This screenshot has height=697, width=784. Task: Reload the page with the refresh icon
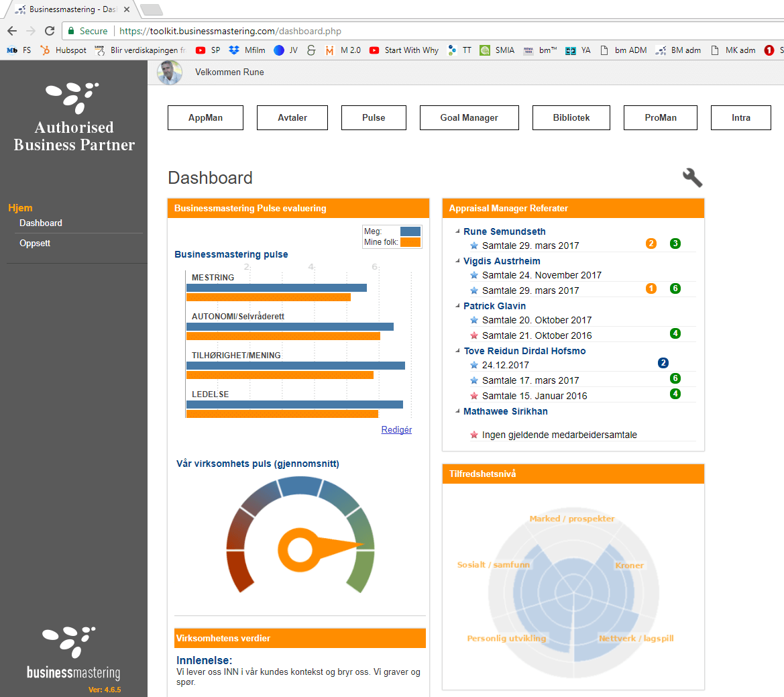click(50, 31)
